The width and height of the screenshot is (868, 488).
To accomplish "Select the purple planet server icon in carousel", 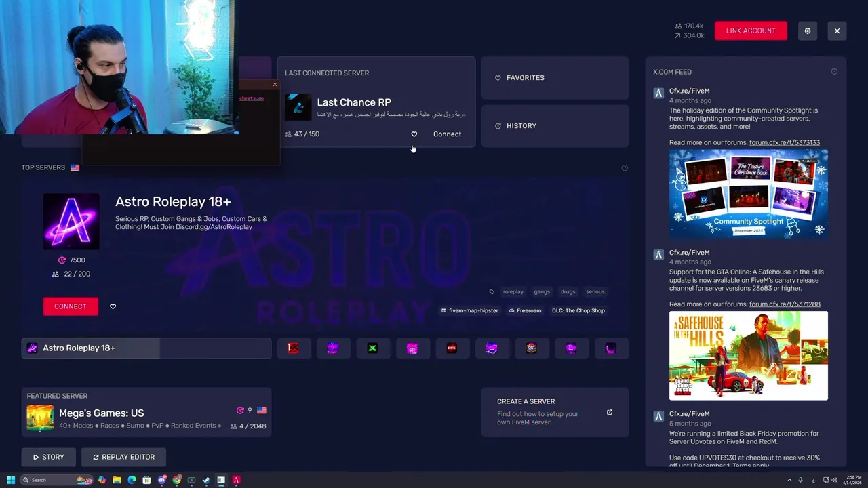I will [x=492, y=348].
